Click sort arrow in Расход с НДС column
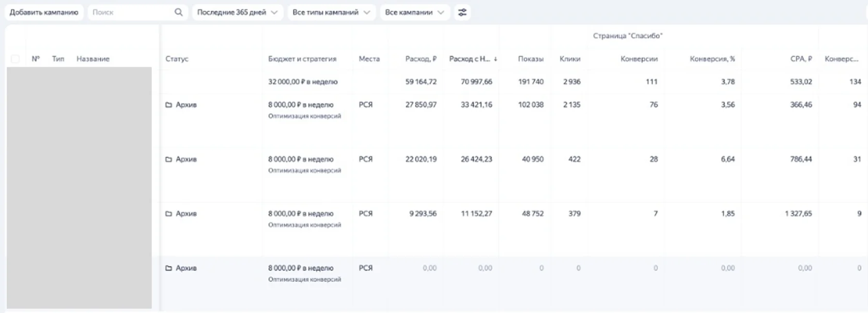 tap(495, 59)
